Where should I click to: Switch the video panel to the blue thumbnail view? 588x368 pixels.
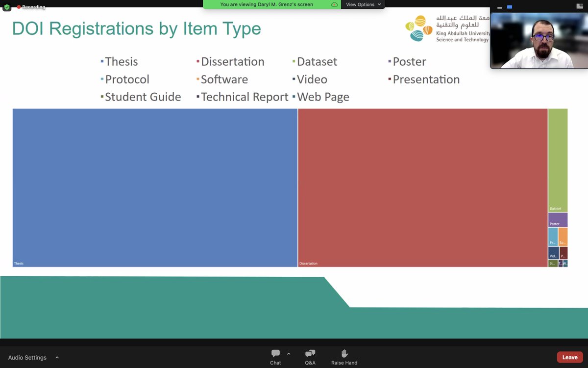coord(510,7)
